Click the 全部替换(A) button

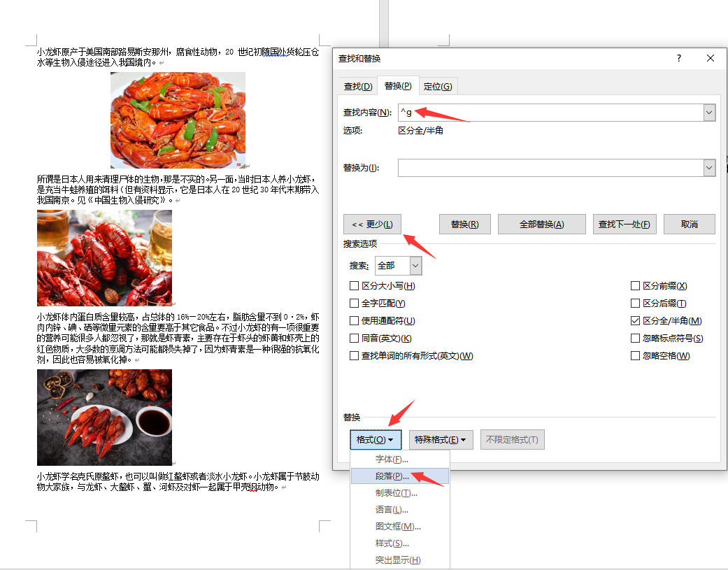[x=542, y=225]
